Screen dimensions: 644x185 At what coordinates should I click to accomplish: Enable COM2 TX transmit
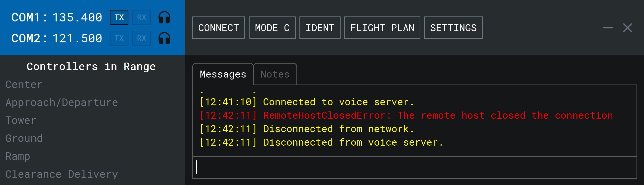click(119, 38)
